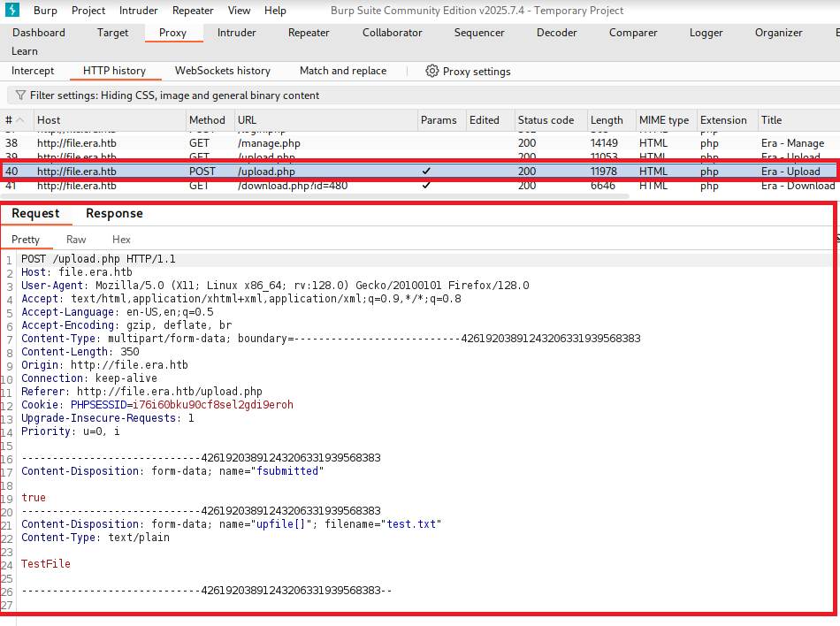Sort the history by the Status code column
The width and height of the screenshot is (840, 626).
546,120
